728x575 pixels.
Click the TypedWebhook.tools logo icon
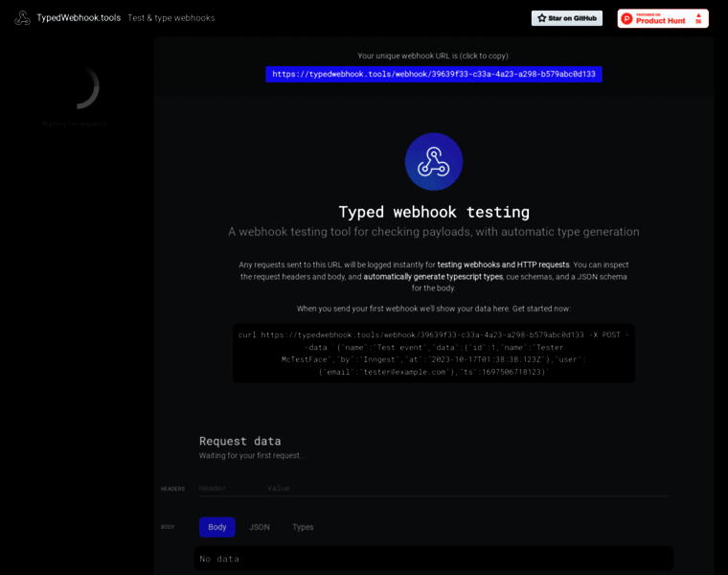[22, 18]
